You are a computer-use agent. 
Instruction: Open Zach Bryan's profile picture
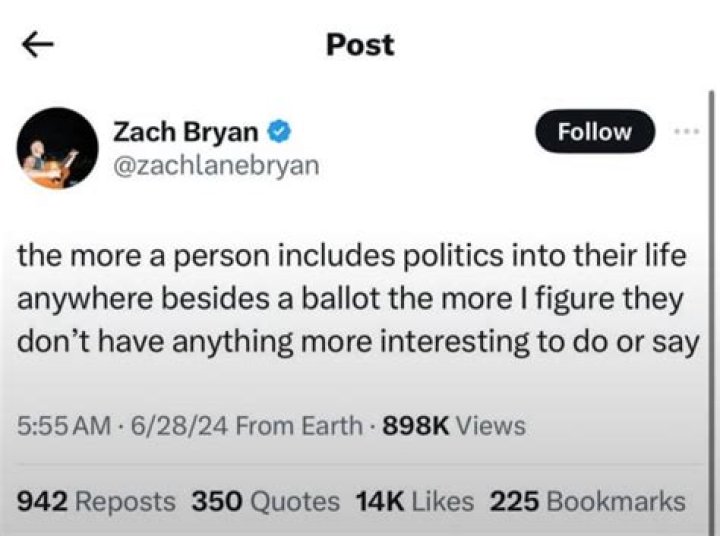(x=57, y=150)
